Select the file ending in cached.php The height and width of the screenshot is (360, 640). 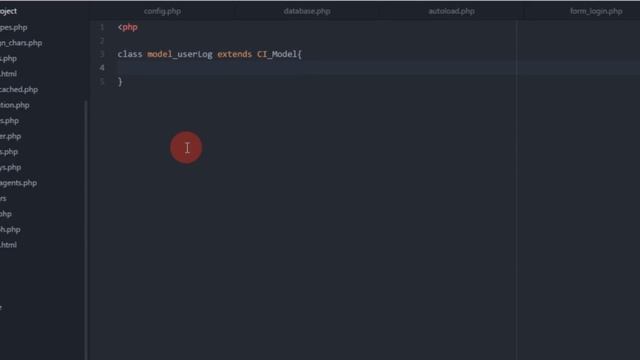click(19, 89)
